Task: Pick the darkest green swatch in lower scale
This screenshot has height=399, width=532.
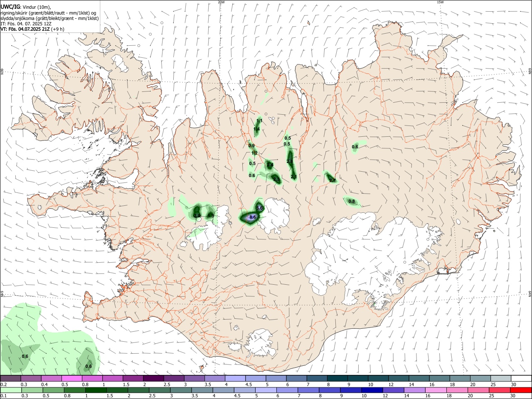Action: click(96, 390)
